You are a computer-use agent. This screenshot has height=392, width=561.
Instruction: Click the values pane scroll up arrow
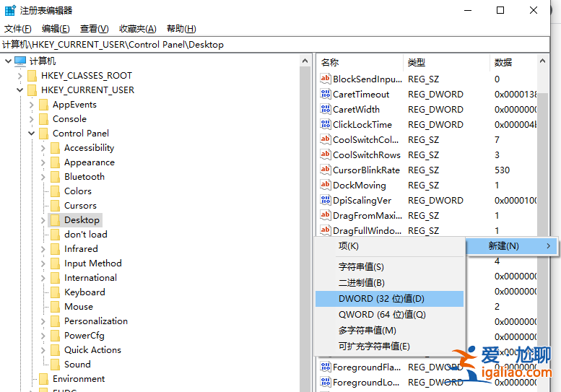tap(542, 61)
